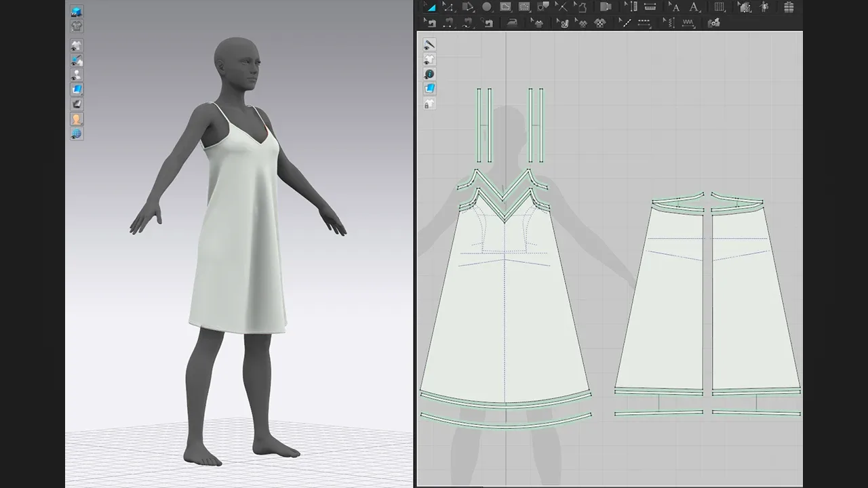868x488 pixels.
Task: Toggle the globe 3D environment visibility icon
Action: (x=77, y=134)
